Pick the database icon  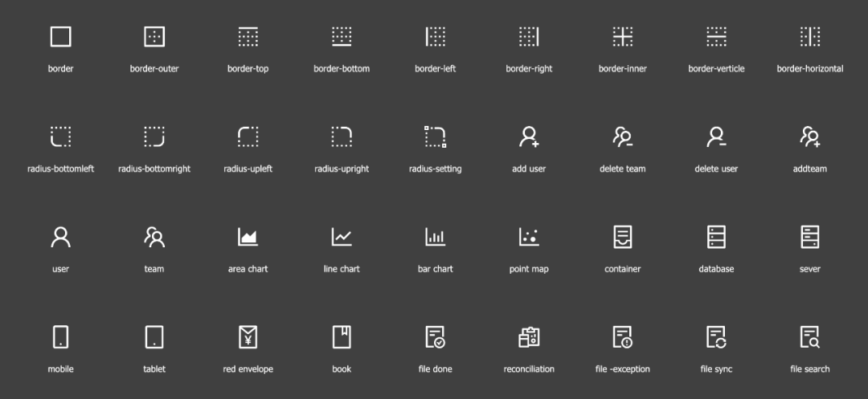click(716, 237)
